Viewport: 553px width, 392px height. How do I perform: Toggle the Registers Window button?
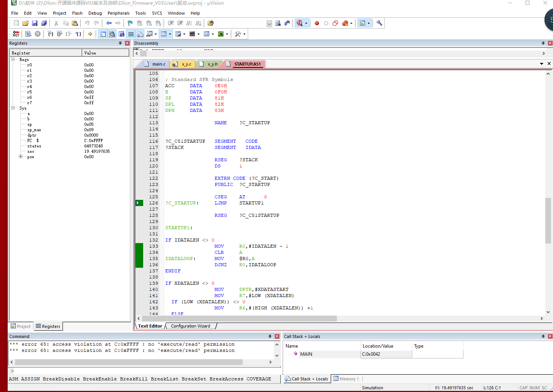pos(131,34)
